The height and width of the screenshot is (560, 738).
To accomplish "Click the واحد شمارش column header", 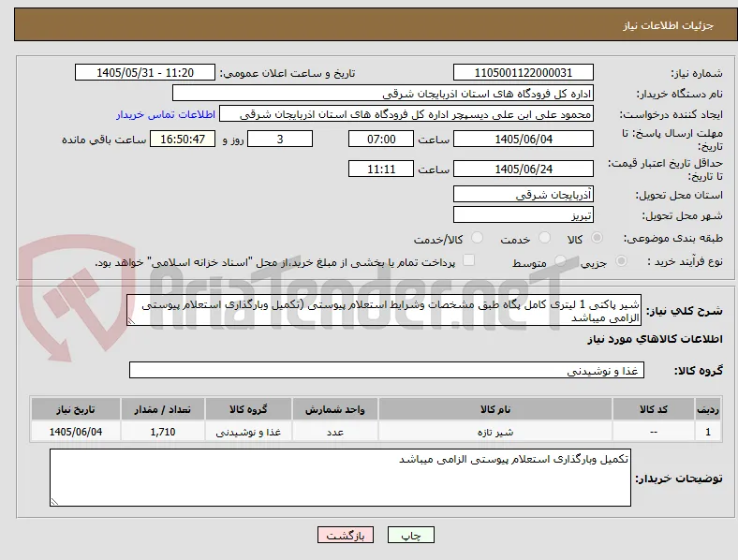I will coord(334,409).
